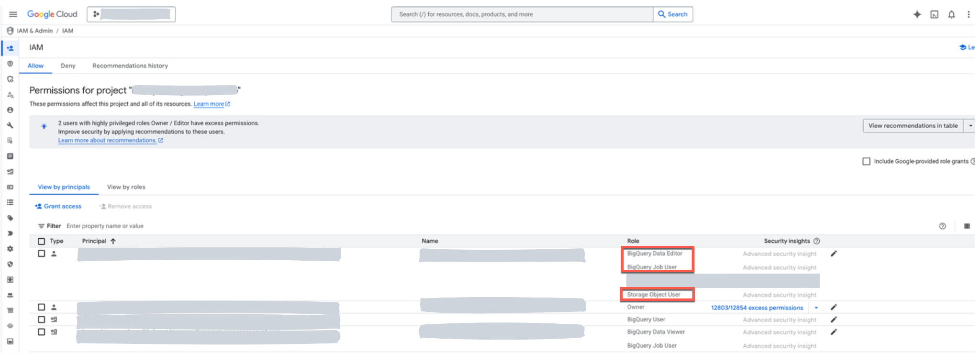Open table help question mark icon
Screen dimensions: 980x353
pos(942,226)
